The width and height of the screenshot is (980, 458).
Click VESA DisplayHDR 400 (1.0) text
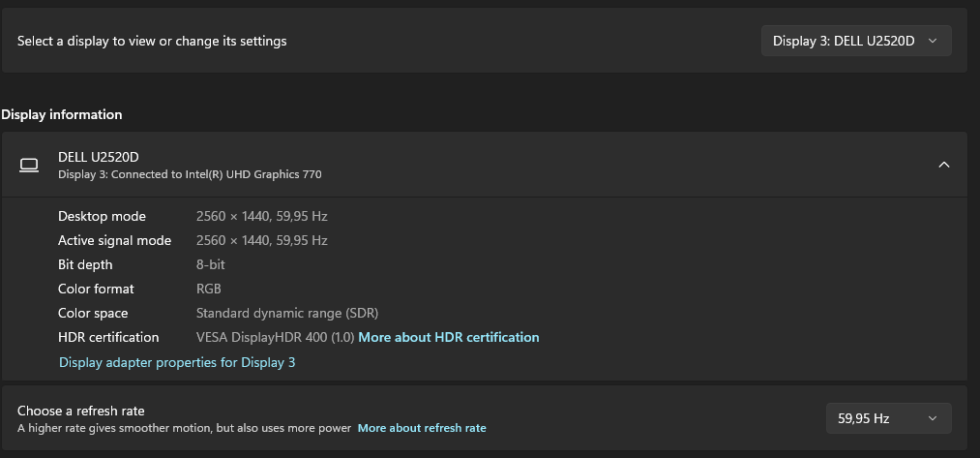point(276,337)
